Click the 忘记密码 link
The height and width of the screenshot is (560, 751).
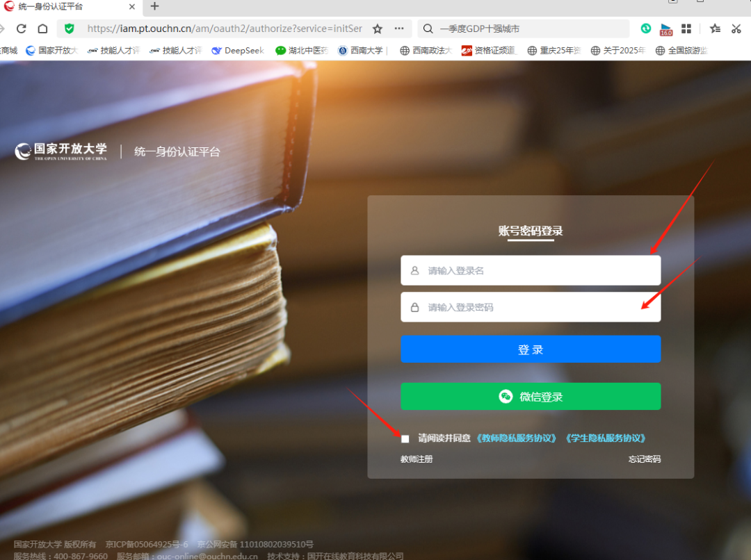[x=645, y=459]
